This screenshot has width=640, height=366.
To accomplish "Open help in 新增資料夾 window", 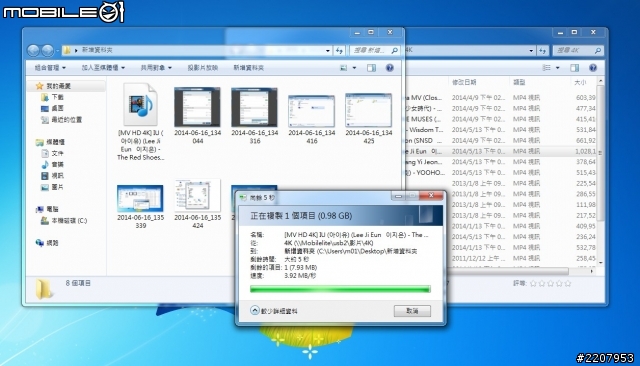I will [390, 68].
